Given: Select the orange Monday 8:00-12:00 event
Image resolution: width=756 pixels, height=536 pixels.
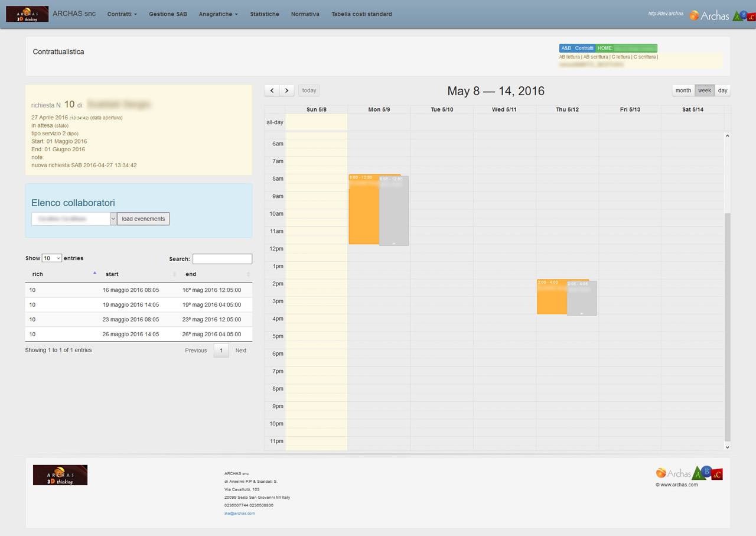Looking at the screenshot, I should click(x=363, y=213).
